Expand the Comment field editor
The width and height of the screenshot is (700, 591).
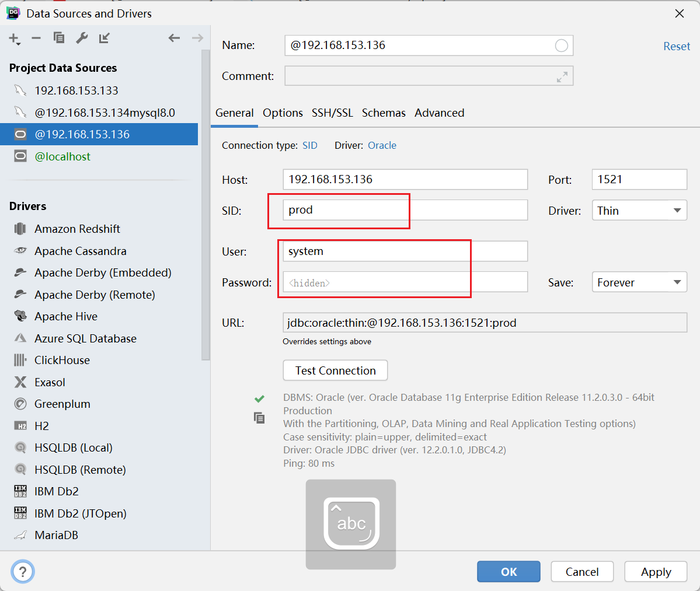pos(562,76)
